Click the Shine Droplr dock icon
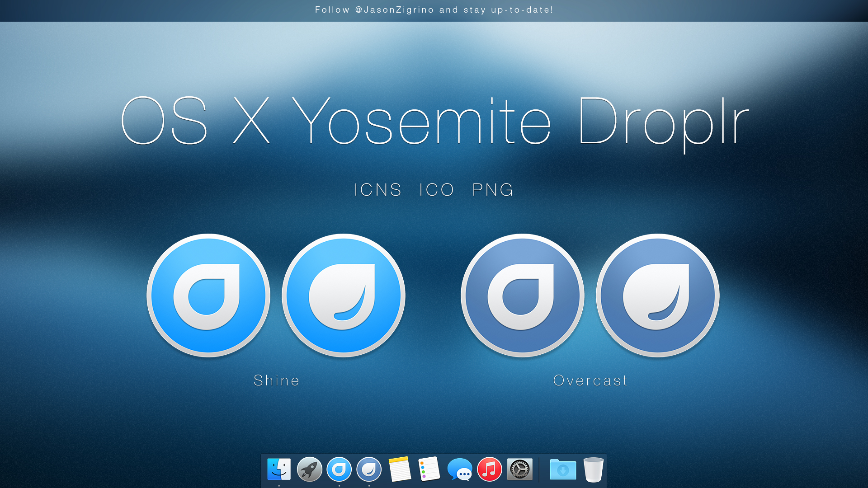Image resolution: width=868 pixels, height=488 pixels. point(339,469)
